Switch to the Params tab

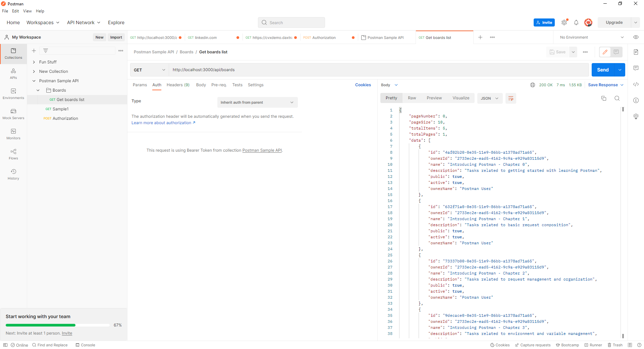click(140, 85)
